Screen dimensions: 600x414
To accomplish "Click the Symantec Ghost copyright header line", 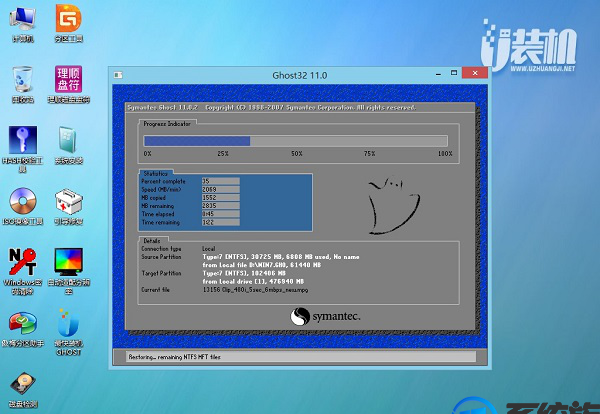I will coord(271,108).
